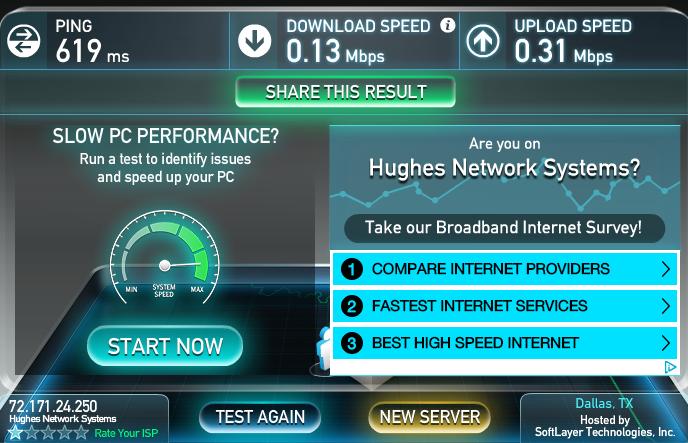The width and height of the screenshot is (688, 443).
Task: Open the download speed info icon
Action: (448, 25)
